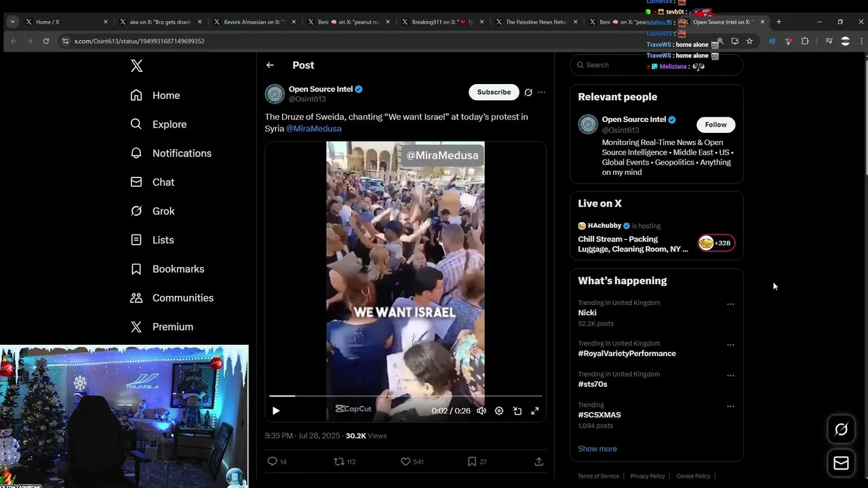868x488 pixels.
Task: Open Bookmarks in sidebar
Action: click(x=167, y=269)
